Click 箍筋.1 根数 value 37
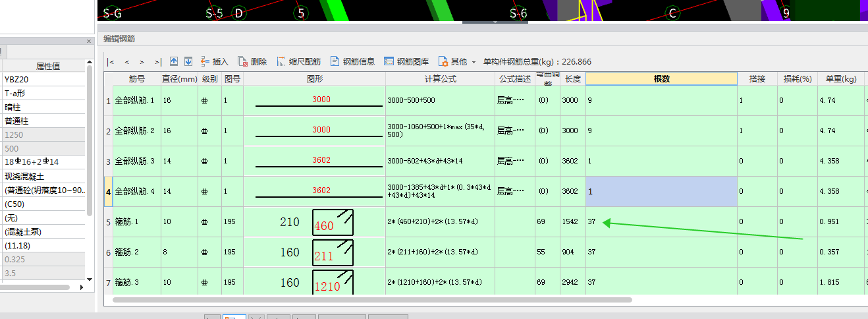Screen dimensions: 868x319 [x=661, y=221]
